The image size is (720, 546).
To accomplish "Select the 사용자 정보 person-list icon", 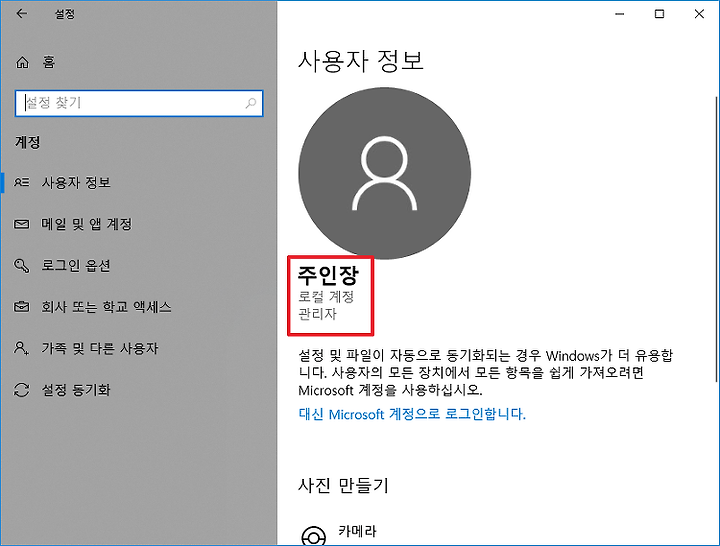I will tap(22, 182).
